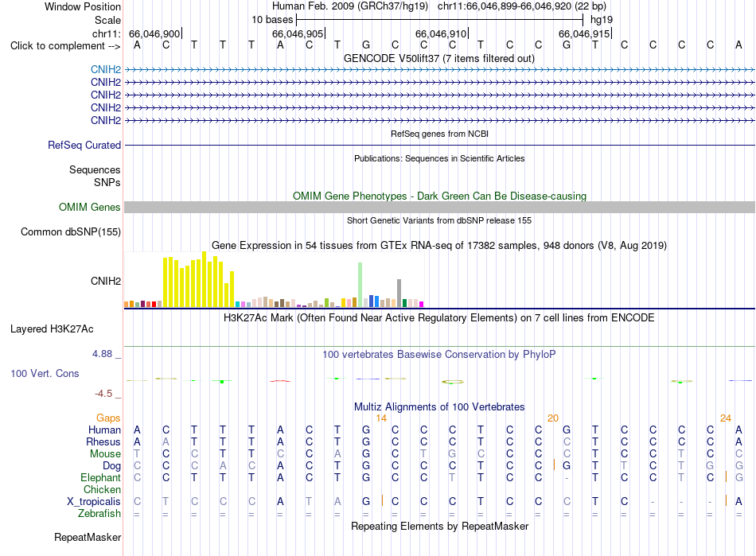Viewport: 756px width, 556px height.
Task: Click the Short Genetic Variants from dbSNP title
Action: click(x=439, y=220)
